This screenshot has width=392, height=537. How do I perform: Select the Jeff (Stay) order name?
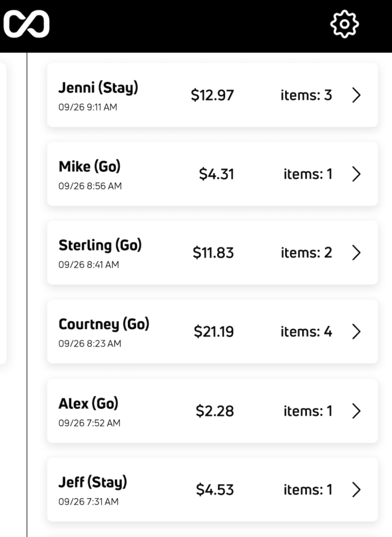tap(92, 482)
